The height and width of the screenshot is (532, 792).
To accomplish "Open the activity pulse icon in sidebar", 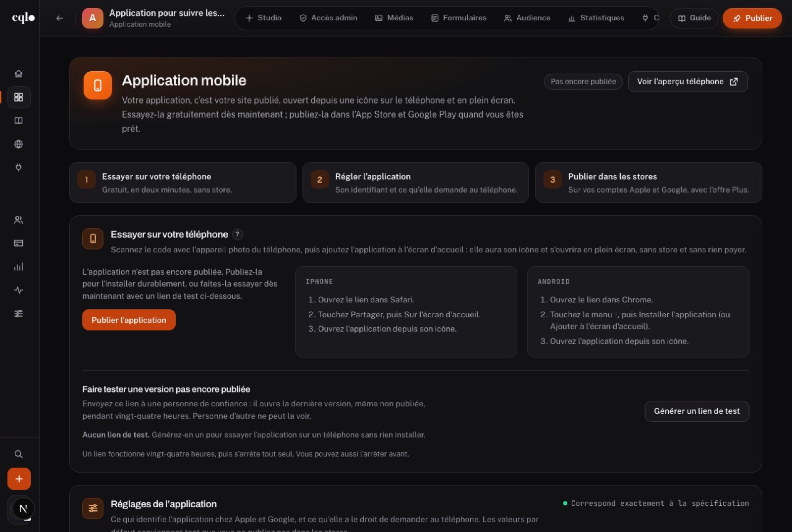I will [x=19, y=290].
